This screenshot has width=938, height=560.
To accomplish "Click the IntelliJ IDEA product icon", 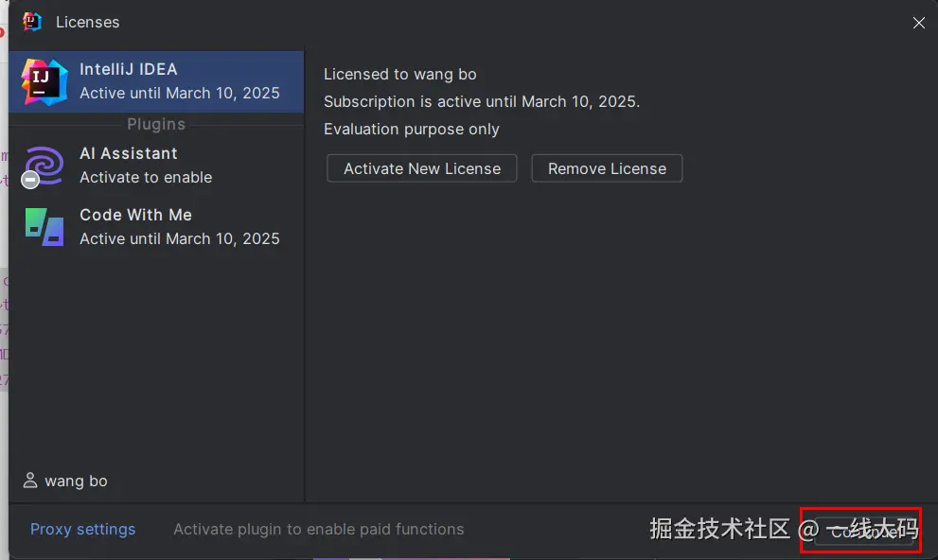I will 44,81.
